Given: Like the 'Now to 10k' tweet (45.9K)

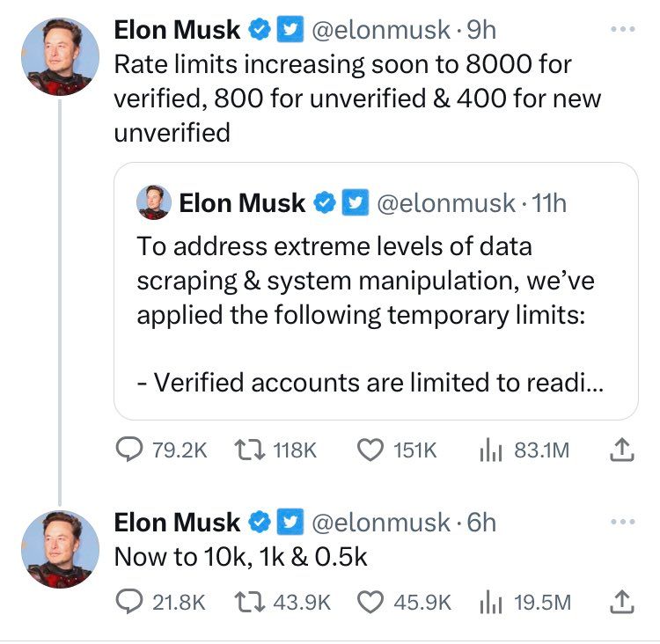Looking at the screenshot, I should 370,602.
